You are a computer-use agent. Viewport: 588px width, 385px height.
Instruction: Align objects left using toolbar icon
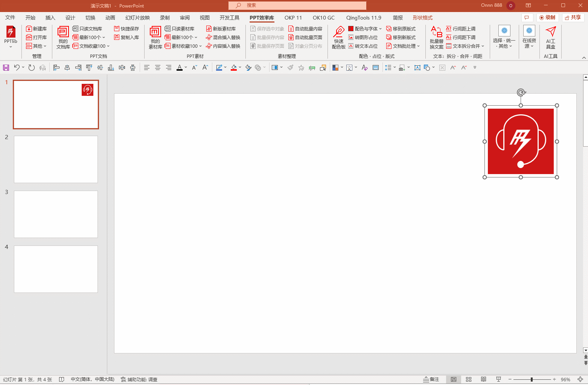[56, 68]
